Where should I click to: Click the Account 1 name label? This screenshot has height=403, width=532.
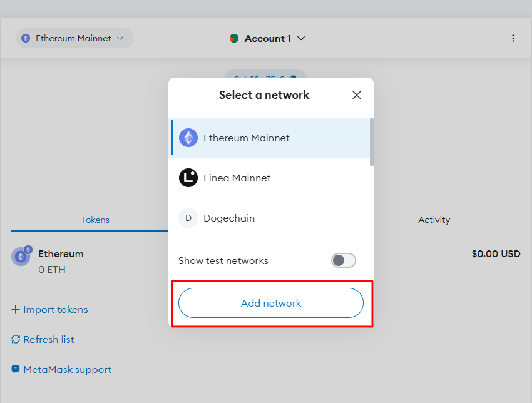pos(268,38)
